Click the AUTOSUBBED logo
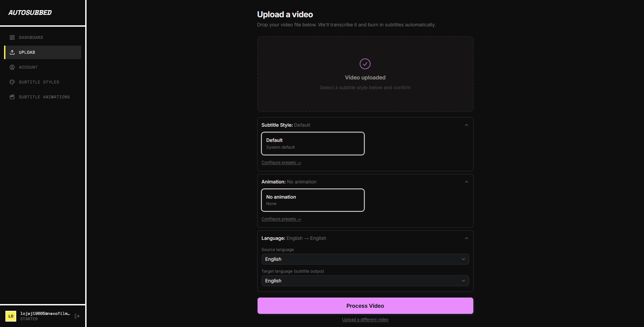 click(x=30, y=13)
